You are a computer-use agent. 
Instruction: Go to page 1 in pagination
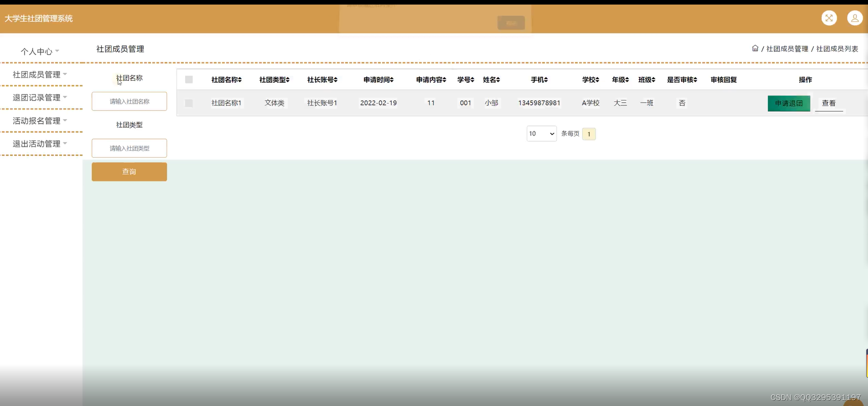(589, 134)
